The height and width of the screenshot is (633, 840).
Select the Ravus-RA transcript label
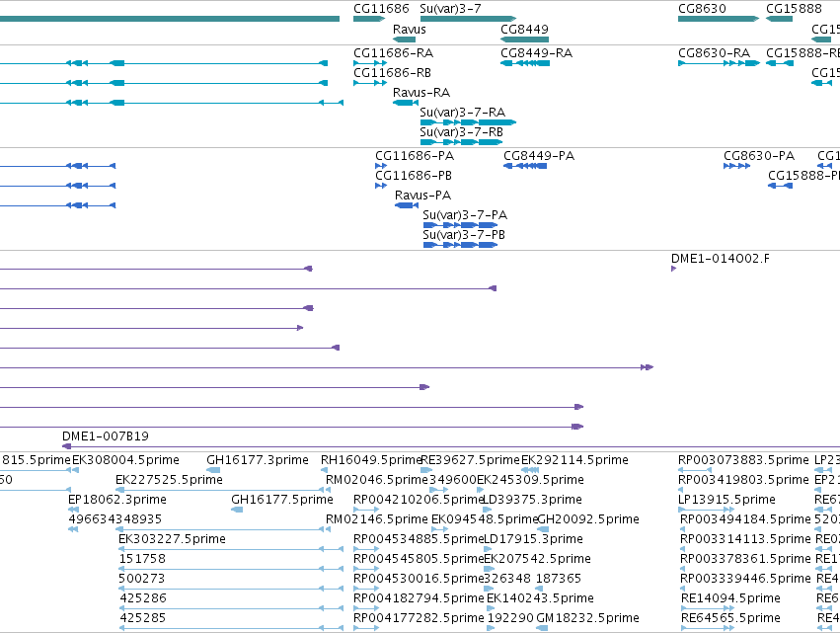[421, 93]
